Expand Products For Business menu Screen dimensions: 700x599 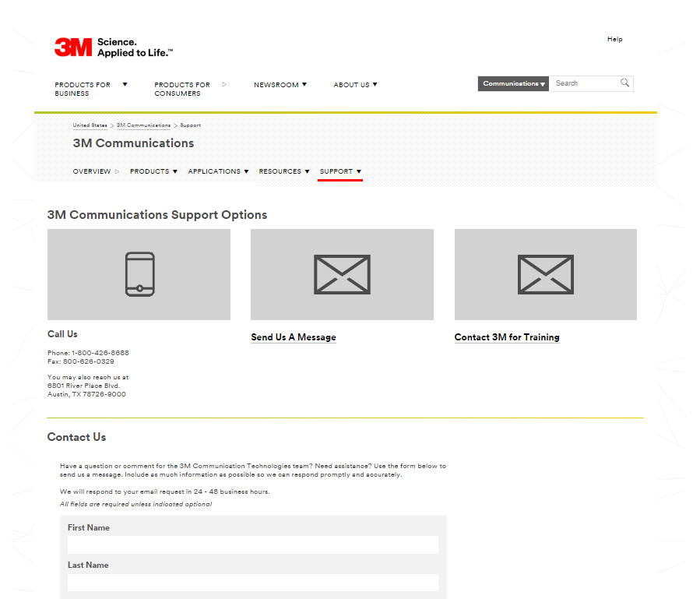(90, 89)
